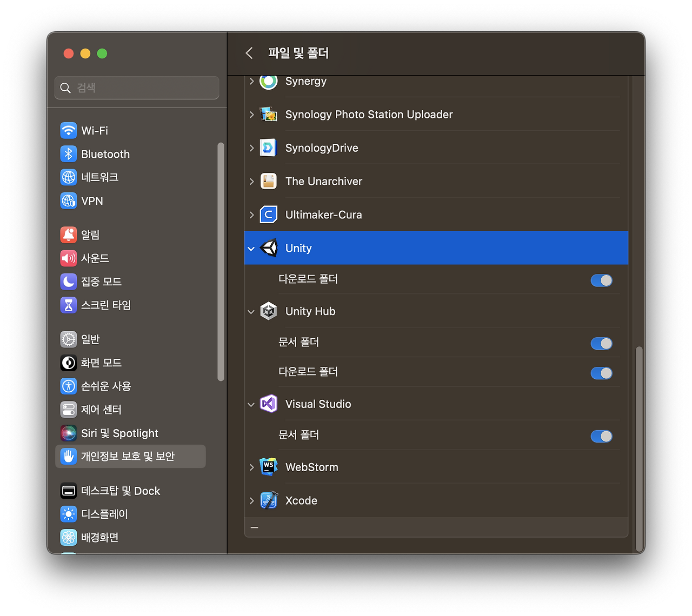Open the Bluetooth settings pane
The image size is (692, 616).
tap(130, 154)
